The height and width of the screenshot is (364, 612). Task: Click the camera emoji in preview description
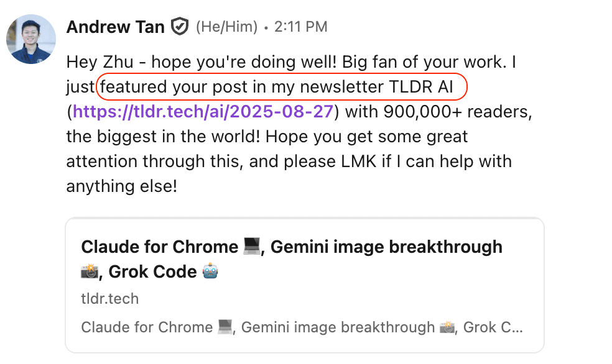pos(447,327)
